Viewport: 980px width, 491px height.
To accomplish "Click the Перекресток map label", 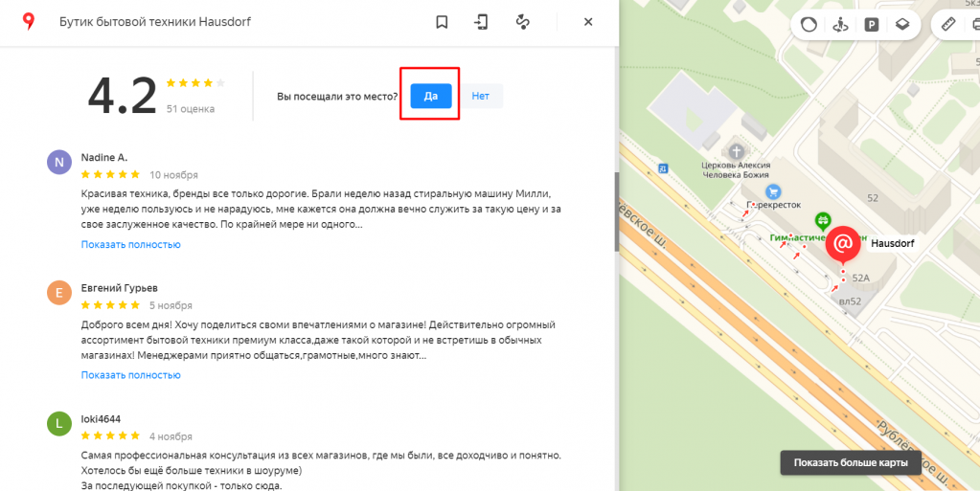I will [x=774, y=205].
